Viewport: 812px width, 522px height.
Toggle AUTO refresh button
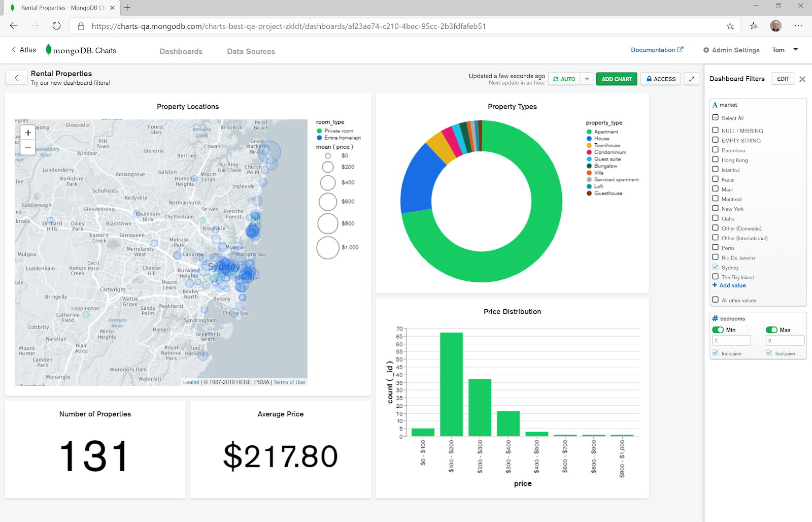click(x=564, y=79)
